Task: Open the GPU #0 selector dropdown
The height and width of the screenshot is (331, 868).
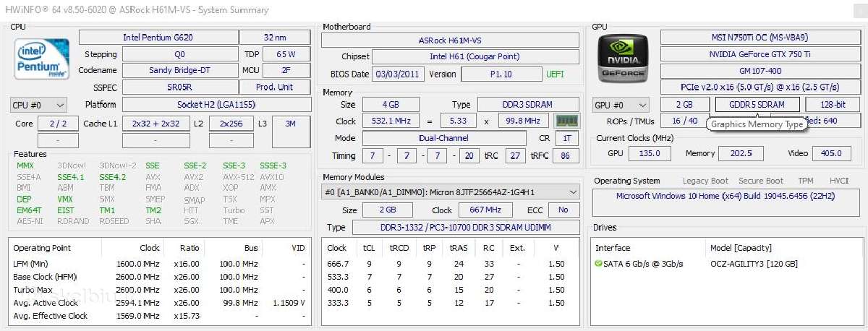Action: tap(621, 105)
